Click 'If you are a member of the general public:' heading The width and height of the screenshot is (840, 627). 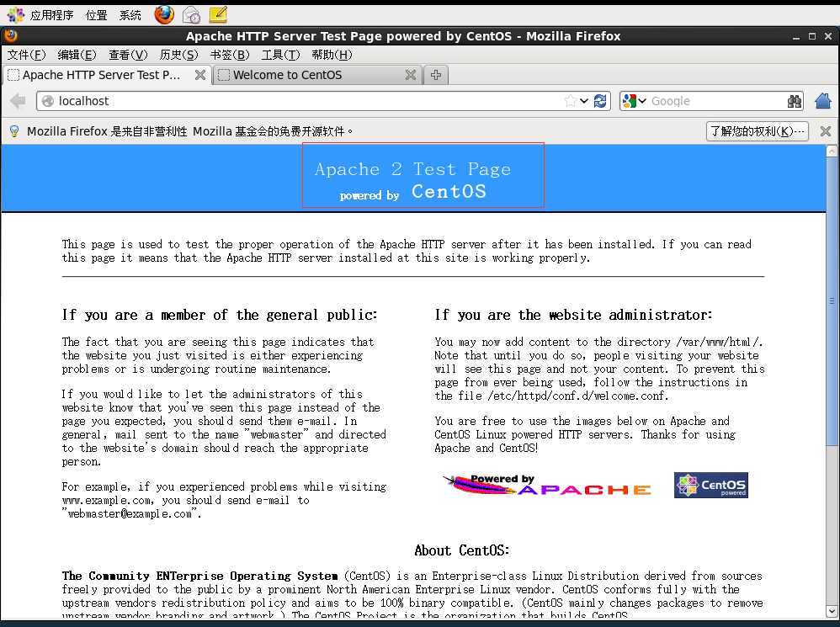pyautogui.click(x=220, y=315)
